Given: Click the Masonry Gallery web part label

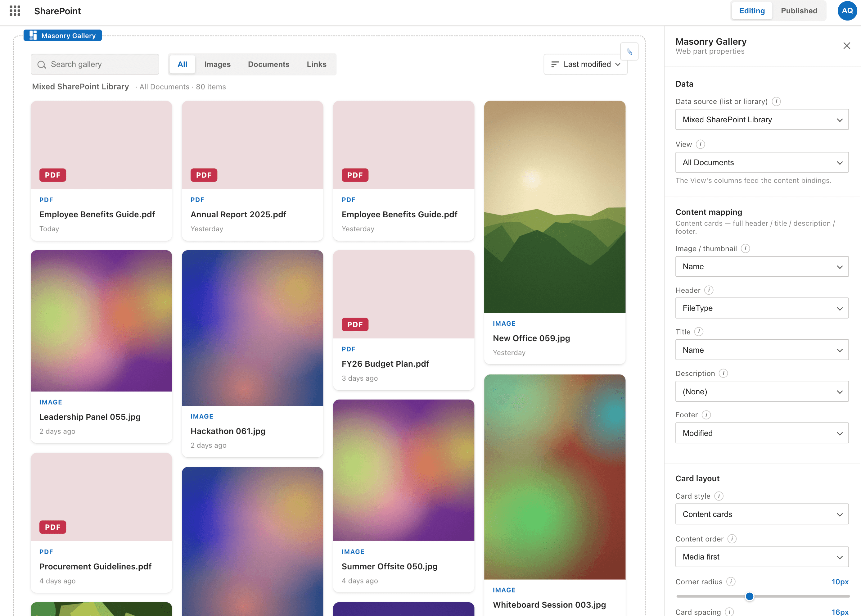Looking at the screenshot, I should [x=63, y=35].
